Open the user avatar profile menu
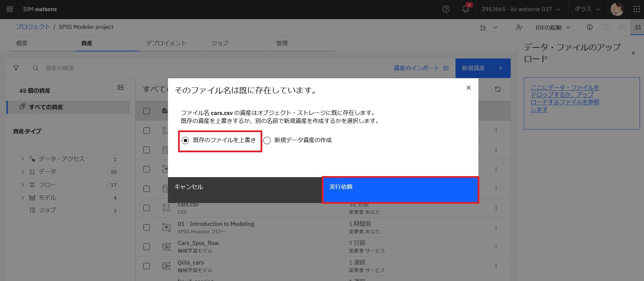The image size is (644, 281). (617, 9)
